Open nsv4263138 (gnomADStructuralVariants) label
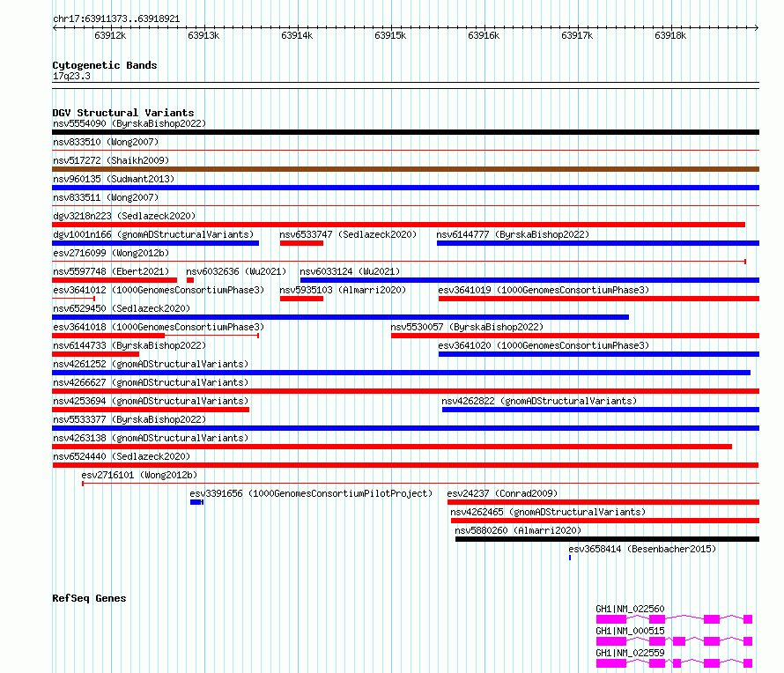Screen dimensions: 784x673 point(151,438)
